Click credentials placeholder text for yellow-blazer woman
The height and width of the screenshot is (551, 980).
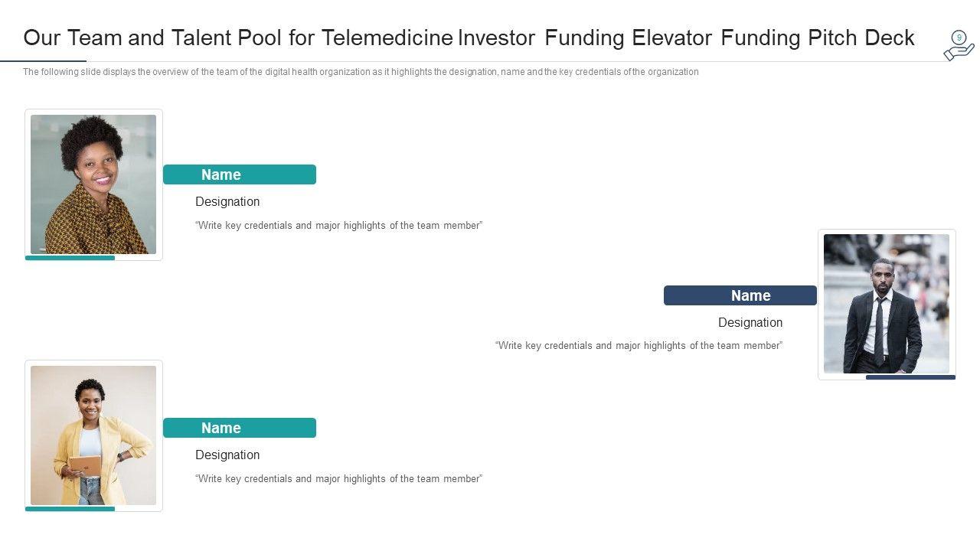[x=339, y=479]
